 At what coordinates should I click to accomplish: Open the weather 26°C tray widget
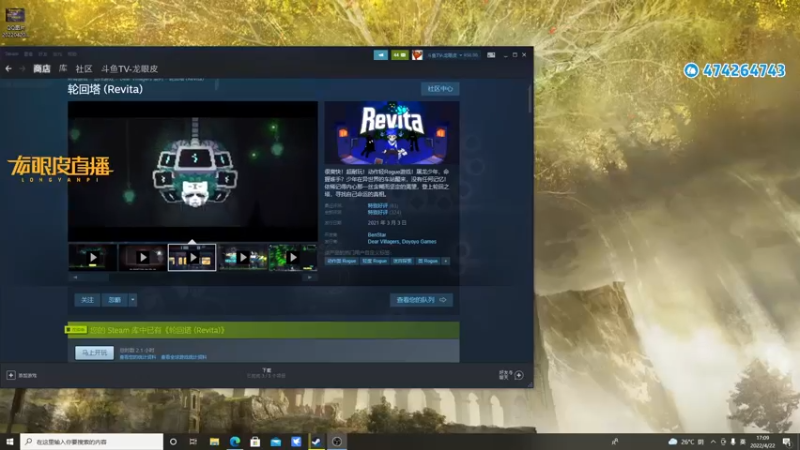(686, 441)
